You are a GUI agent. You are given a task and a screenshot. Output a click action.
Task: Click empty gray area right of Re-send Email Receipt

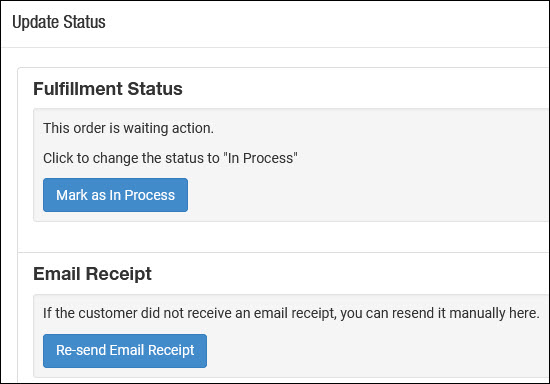[x=375, y=351]
